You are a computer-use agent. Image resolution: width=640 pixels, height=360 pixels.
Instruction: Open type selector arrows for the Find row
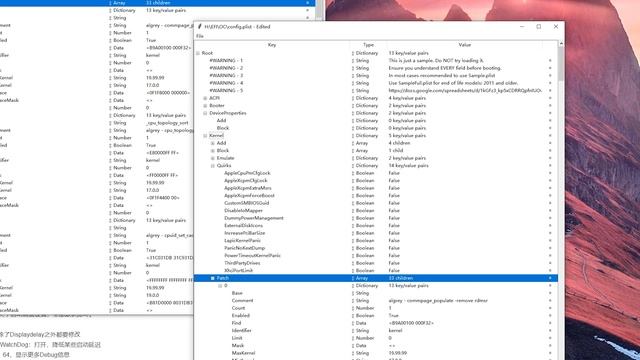click(x=353, y=323)
